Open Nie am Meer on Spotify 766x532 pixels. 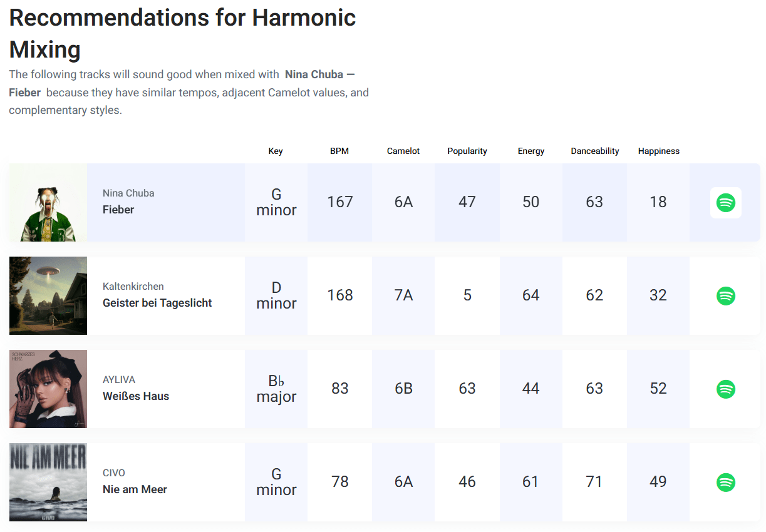click(725, 482)
